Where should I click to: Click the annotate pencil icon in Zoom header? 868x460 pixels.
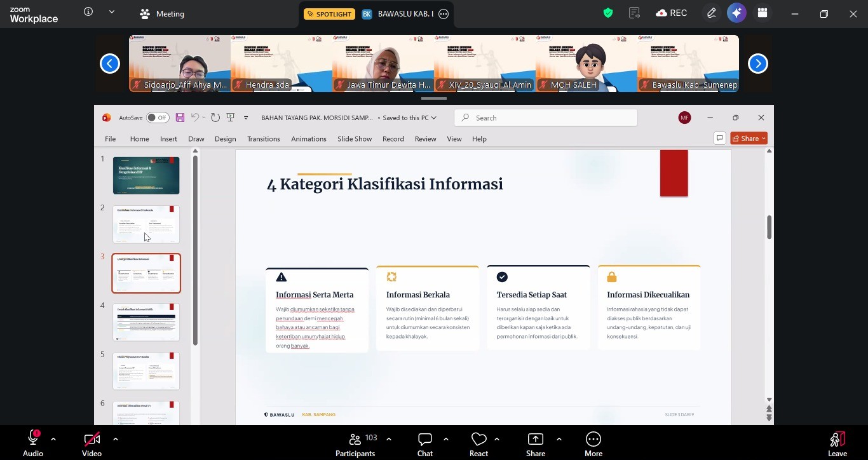712,13
